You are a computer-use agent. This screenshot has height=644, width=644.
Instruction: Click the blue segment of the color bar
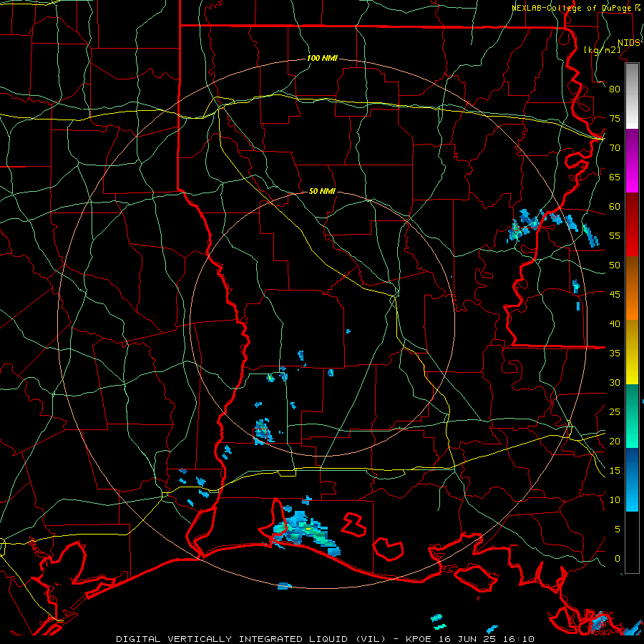coord(632,479)
